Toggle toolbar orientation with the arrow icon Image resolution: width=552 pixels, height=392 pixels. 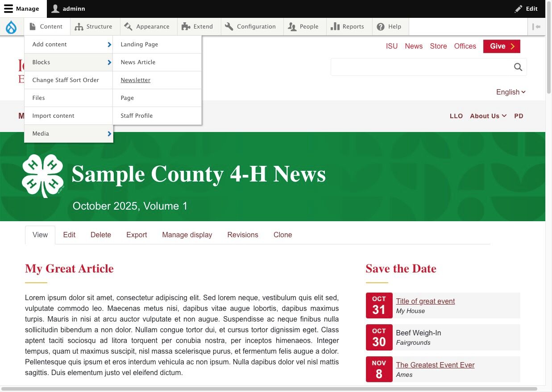tap(536, 27)
